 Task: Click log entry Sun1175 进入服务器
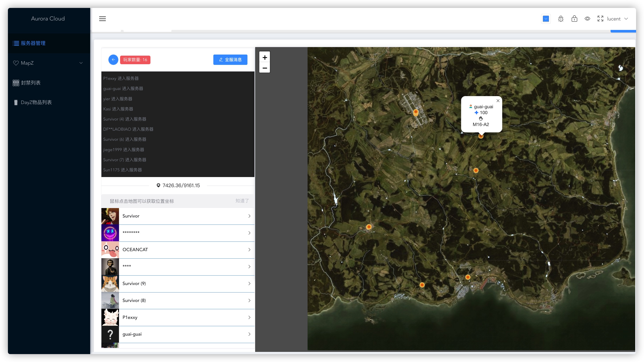[x=123, y=170]
